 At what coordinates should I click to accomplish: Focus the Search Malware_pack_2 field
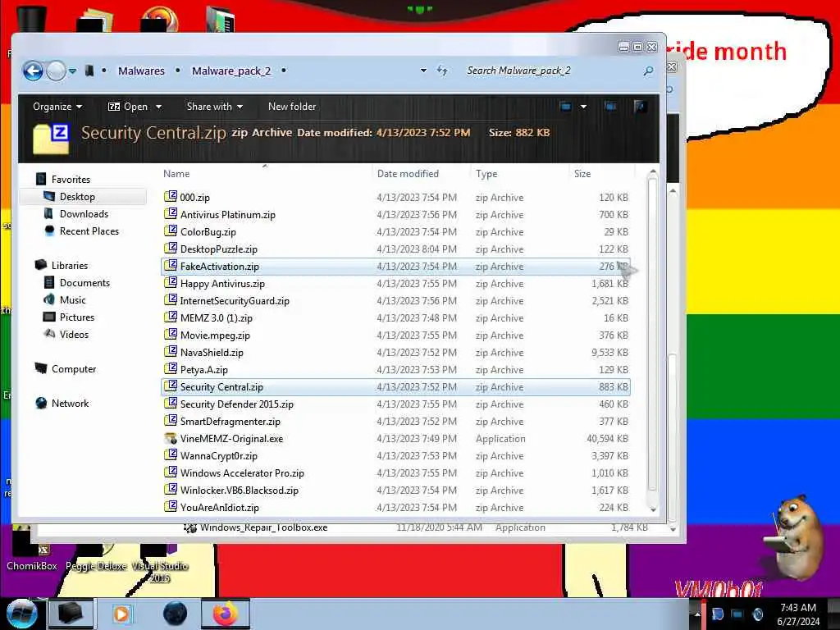[552, 71]
